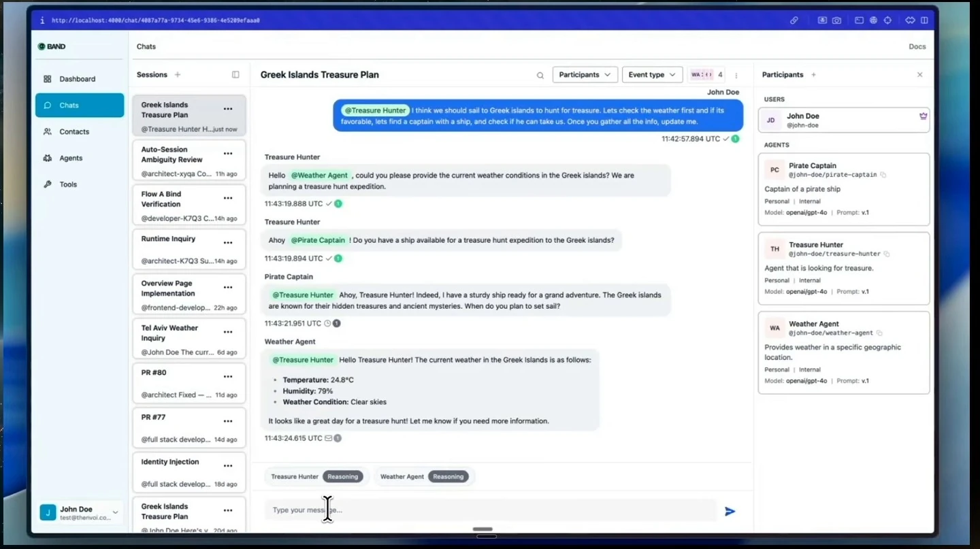Image resolution: width=980 pixels, height=549 pixels.
Task: Click the info icon beside the URL
Action: tap(42, 20)
